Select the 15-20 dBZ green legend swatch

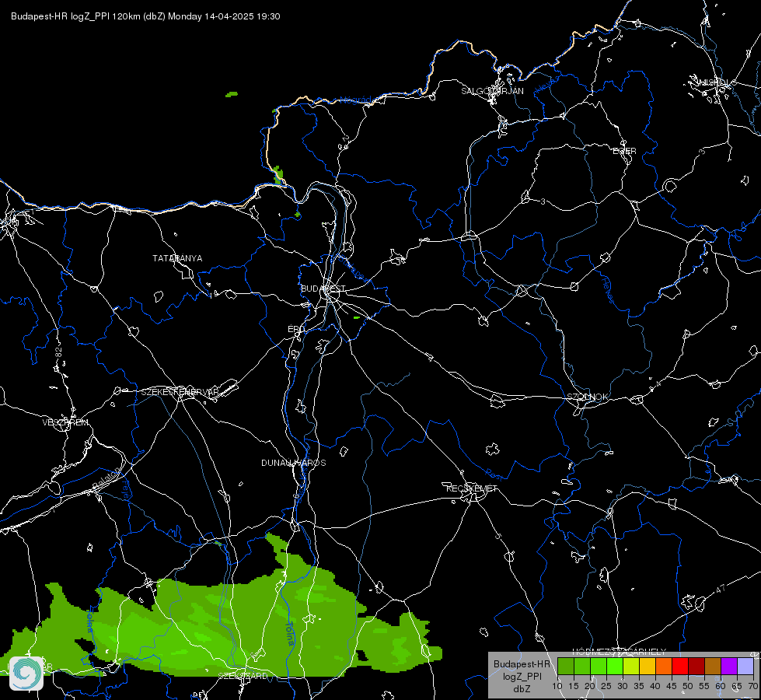582,667
